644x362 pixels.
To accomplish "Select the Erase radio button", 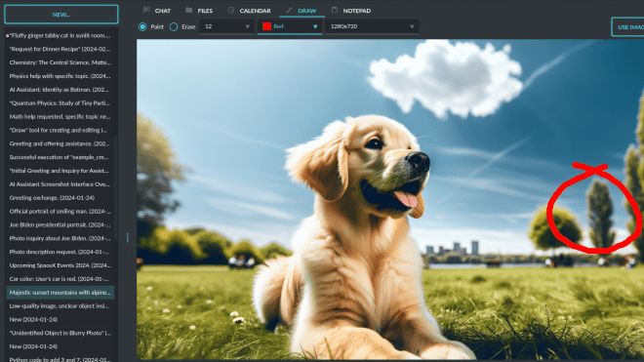I will [x=174, y=26].
